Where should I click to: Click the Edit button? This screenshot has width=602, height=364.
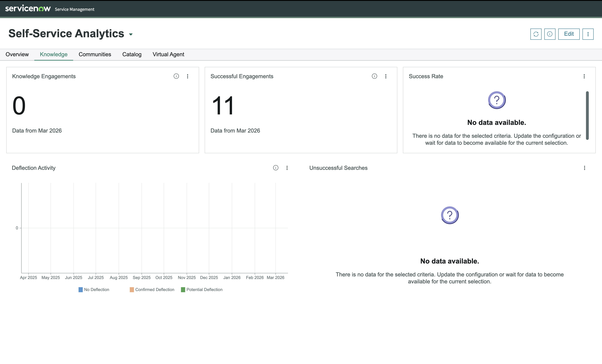click(569, 34)
